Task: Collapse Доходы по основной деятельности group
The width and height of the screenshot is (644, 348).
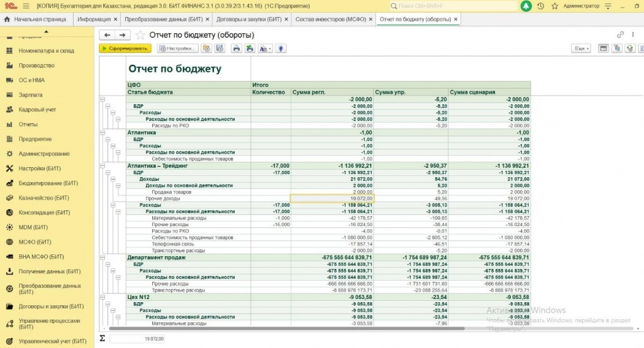Action: click(118, 185)
